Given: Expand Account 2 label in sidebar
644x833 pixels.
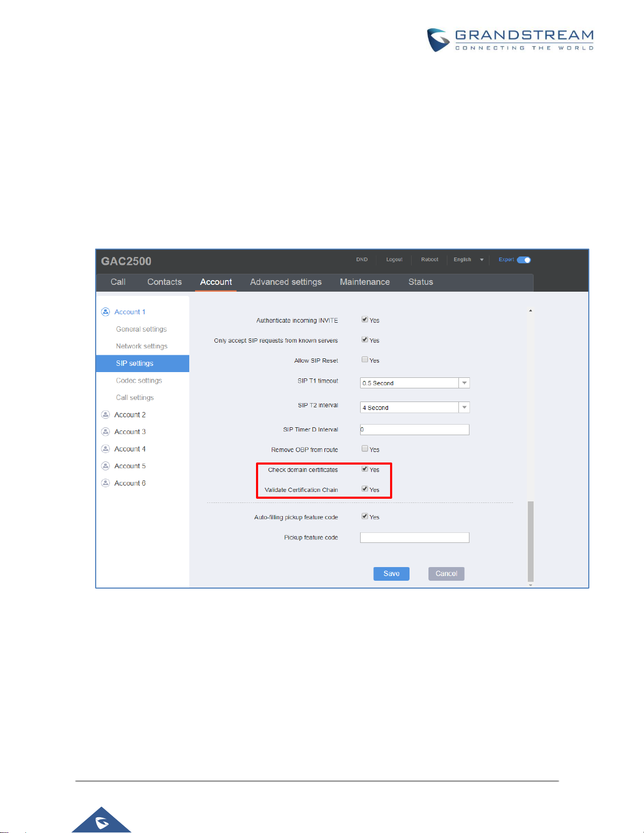Looking at the screenshot, I should coord(130,415).
